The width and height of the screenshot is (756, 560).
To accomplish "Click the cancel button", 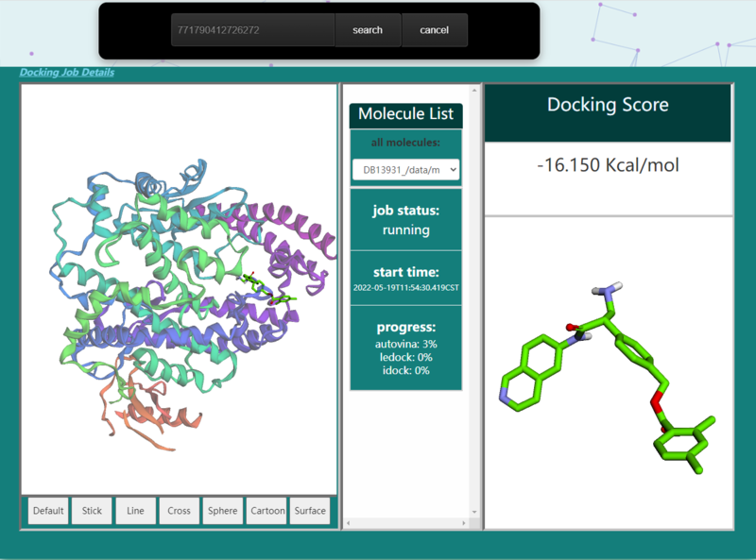I will click(435, 30).
